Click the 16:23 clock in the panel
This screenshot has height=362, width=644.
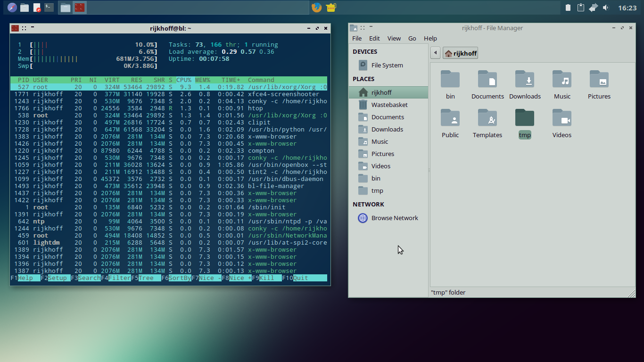click(x=627, y=8)
